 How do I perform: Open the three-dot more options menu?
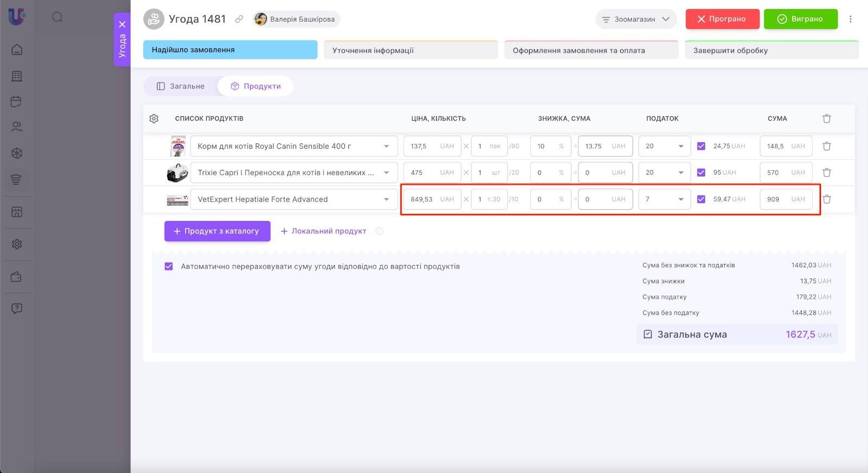pos(850,19)
